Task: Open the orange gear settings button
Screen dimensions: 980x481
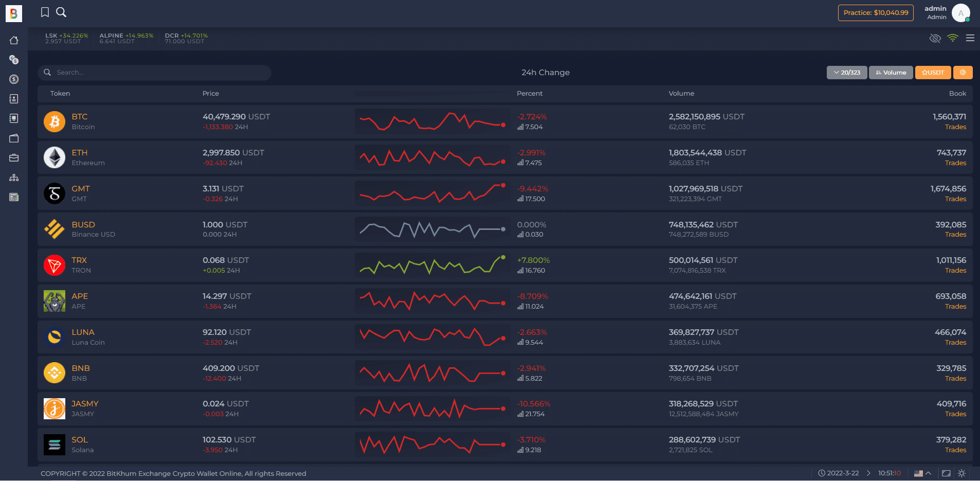Action: coord(963,73)
